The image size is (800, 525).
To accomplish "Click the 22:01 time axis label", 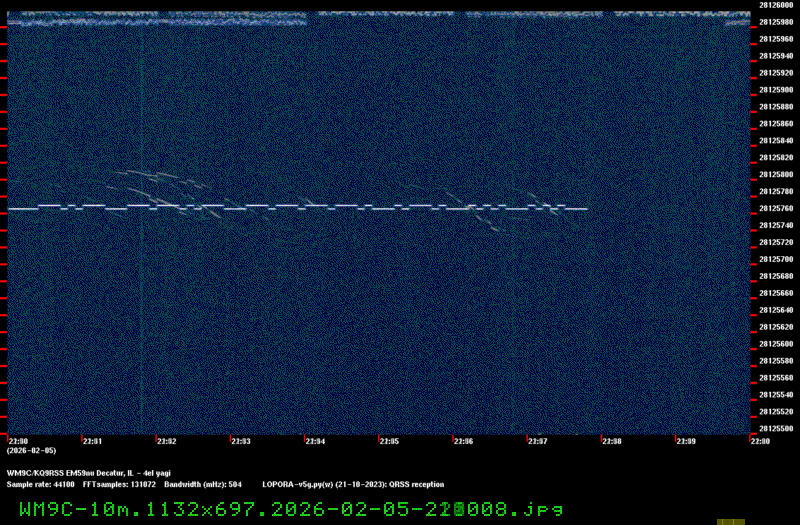I will tap(92, 441).
